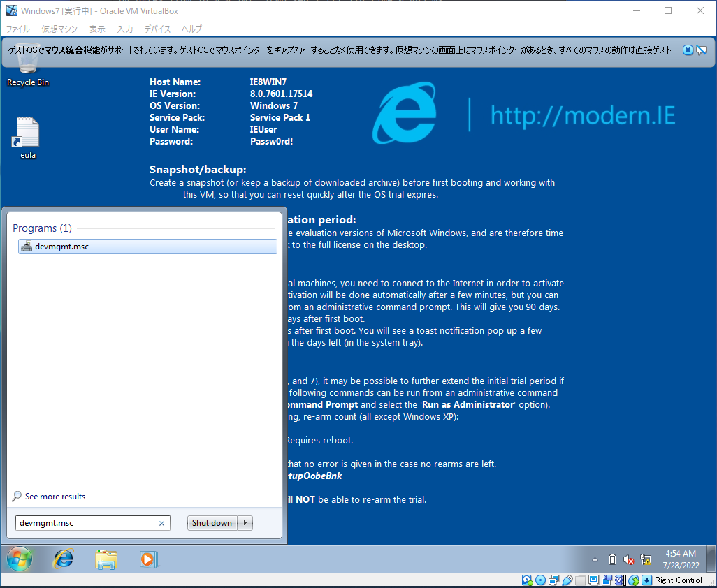This screenshot has height=588, width=717.
Task: Click the muted volume tray icon
Action: pos(629,559)
